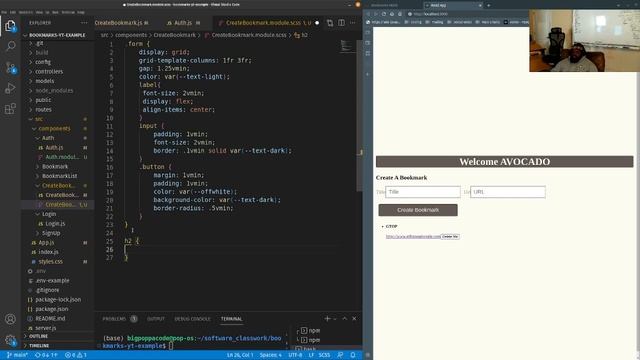Expand the public folder
The width and height of the screenshot is (640, 360).
pyautogui.click(x=43, y=100)
